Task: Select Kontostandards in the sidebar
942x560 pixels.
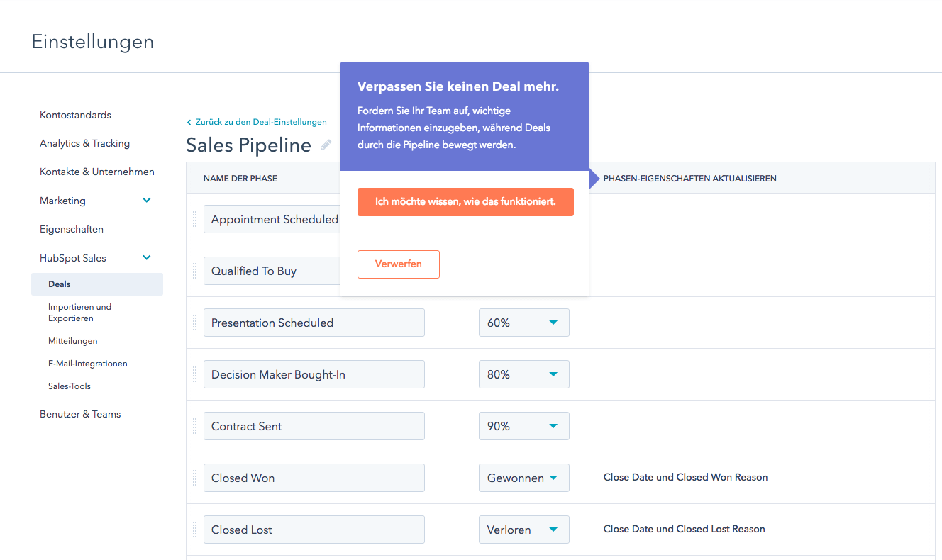Action: point(75,114)
